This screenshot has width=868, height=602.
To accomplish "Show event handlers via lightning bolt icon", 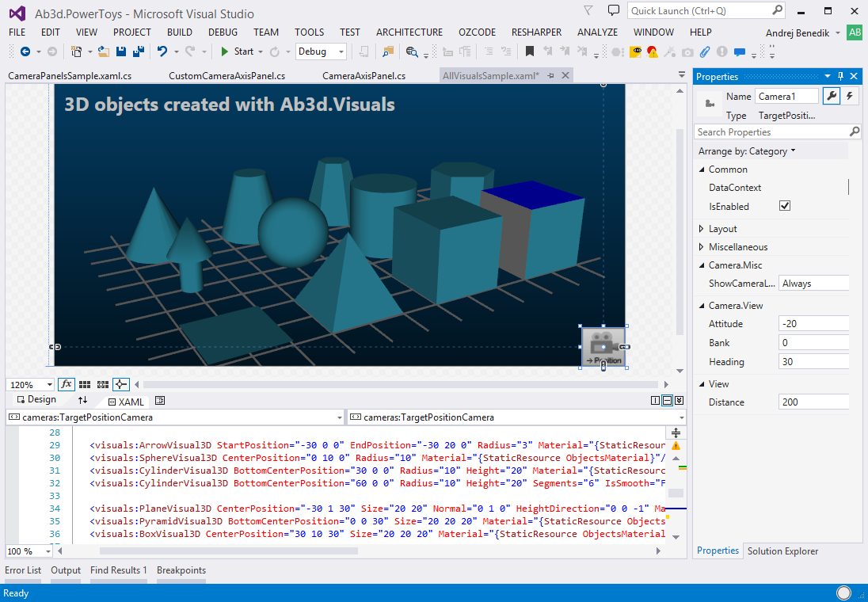I will coord(850,96).
